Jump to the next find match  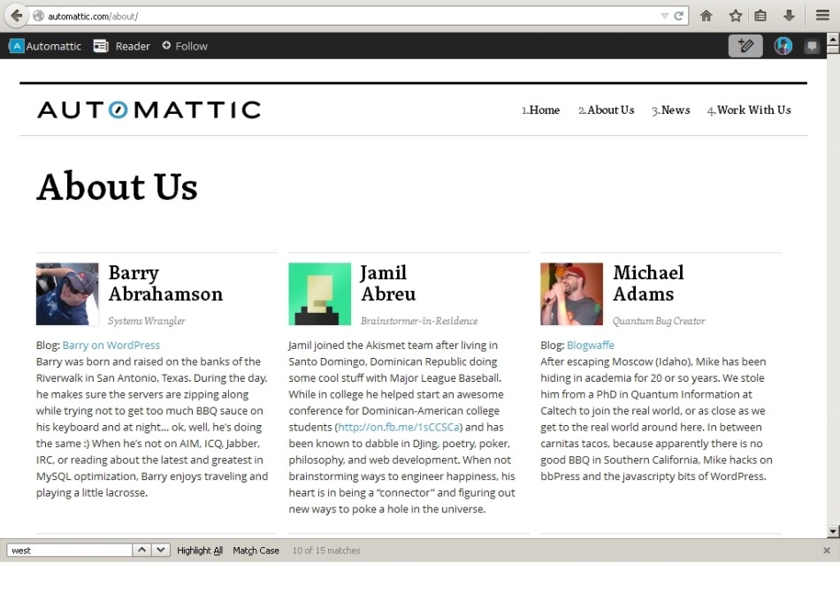click(160, 550)
